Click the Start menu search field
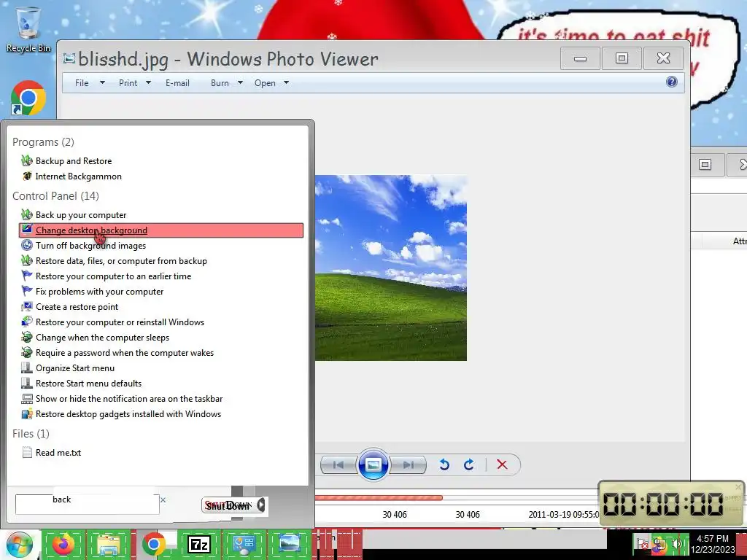This screenshot has width=747, height=560. click(x=88, y=504)
